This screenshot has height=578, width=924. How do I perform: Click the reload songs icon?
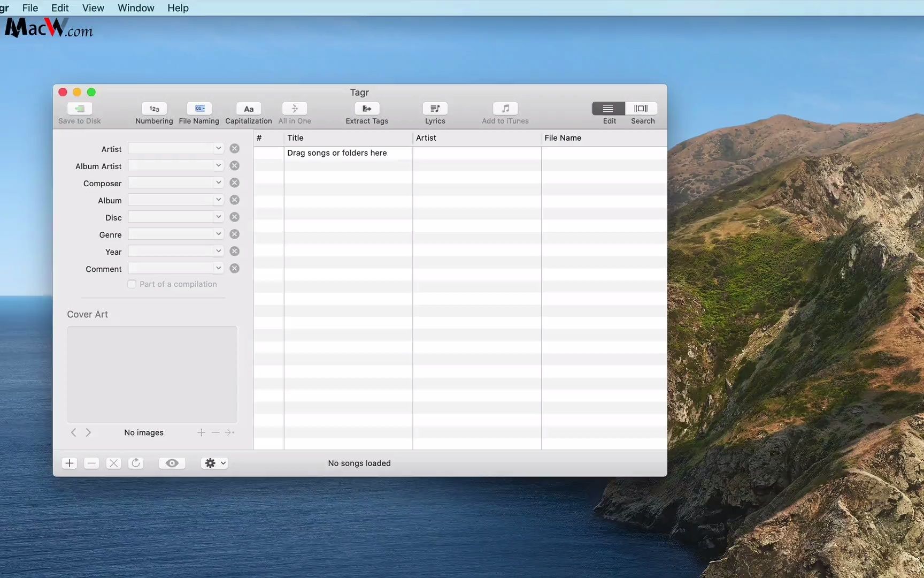[x=136, y=463]
